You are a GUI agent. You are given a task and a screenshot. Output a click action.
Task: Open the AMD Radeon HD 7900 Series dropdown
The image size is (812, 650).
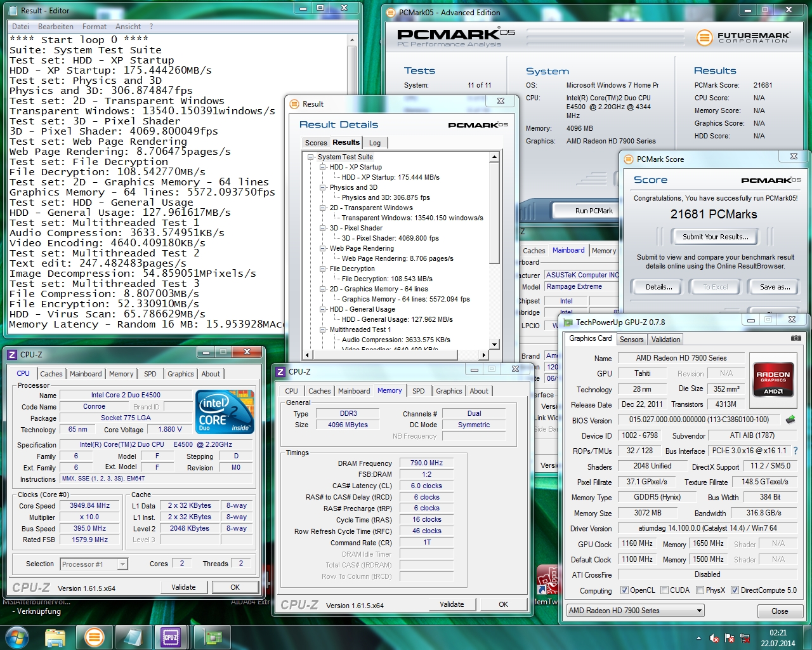(636, 611)
